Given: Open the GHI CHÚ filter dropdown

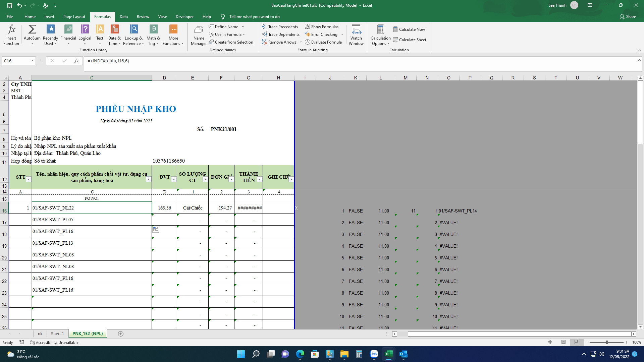Looking at the screenshot, I should pyautogui.click(x=291, y=179).
